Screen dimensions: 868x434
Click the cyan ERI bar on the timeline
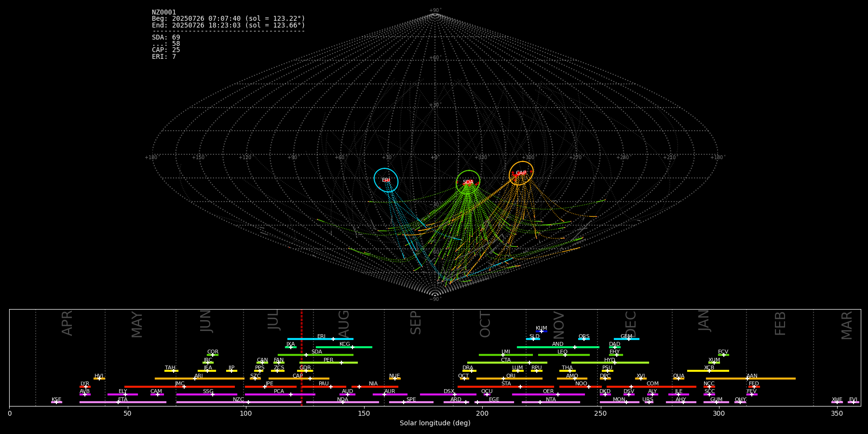pyautogui.click(x=320, y=339)
